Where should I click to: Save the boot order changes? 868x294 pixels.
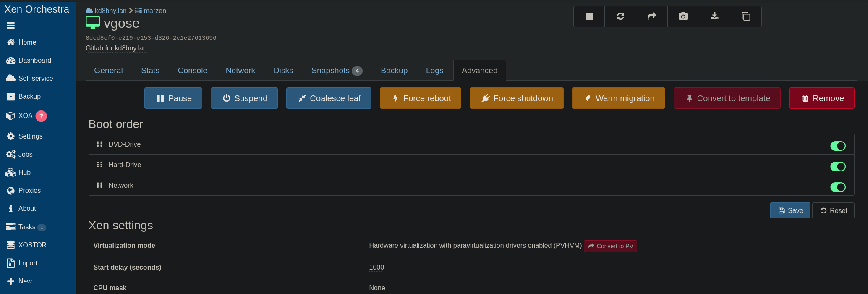click(790, 210)
